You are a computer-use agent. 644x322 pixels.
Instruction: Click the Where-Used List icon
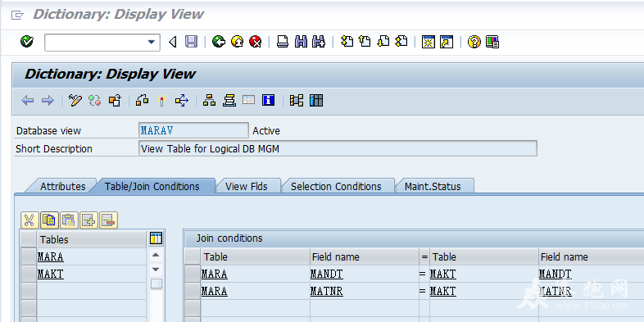[182, 100]
